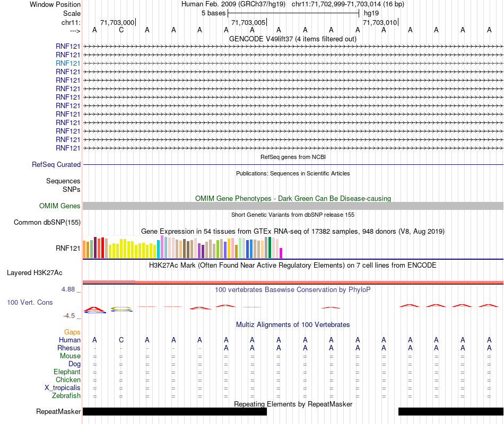Click the pink H3K27Ac signal bar
The image size is (504, 424).
[293, 282]
